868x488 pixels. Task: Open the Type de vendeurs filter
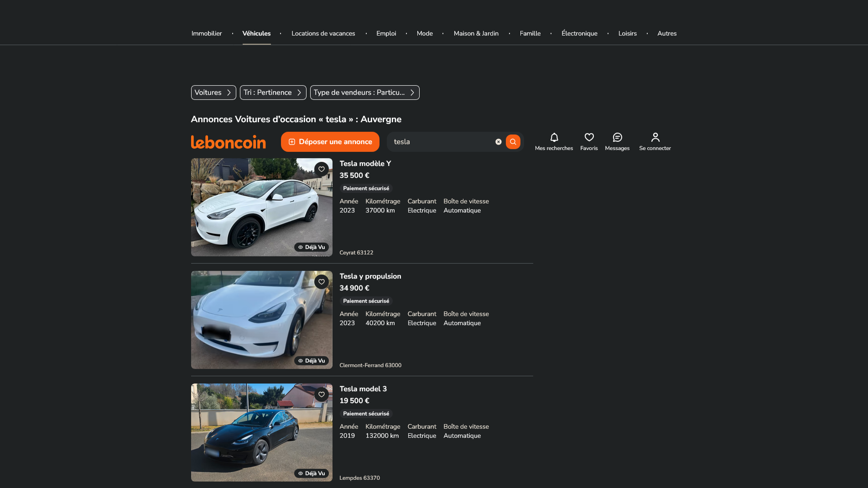(364, 93)
